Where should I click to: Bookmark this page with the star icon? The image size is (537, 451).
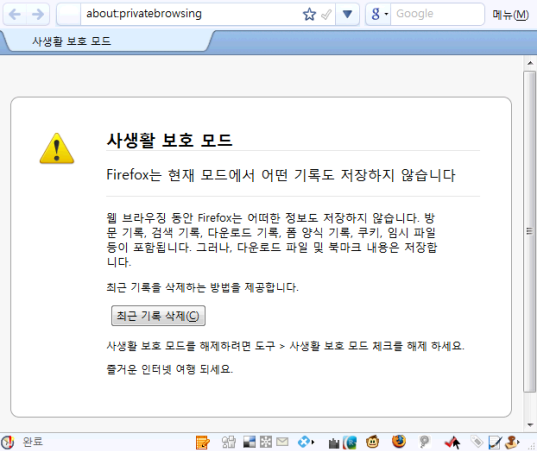[309, 14]
